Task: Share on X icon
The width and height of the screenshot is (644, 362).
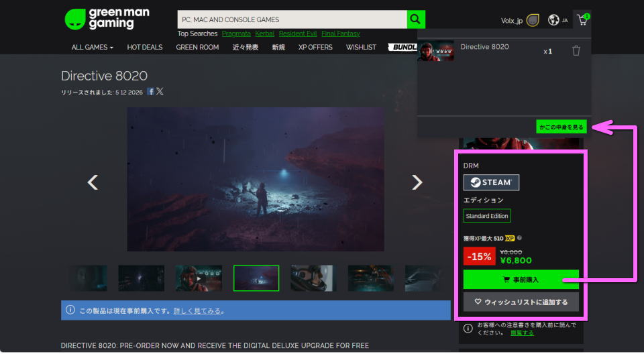Action: pos(160,92)
